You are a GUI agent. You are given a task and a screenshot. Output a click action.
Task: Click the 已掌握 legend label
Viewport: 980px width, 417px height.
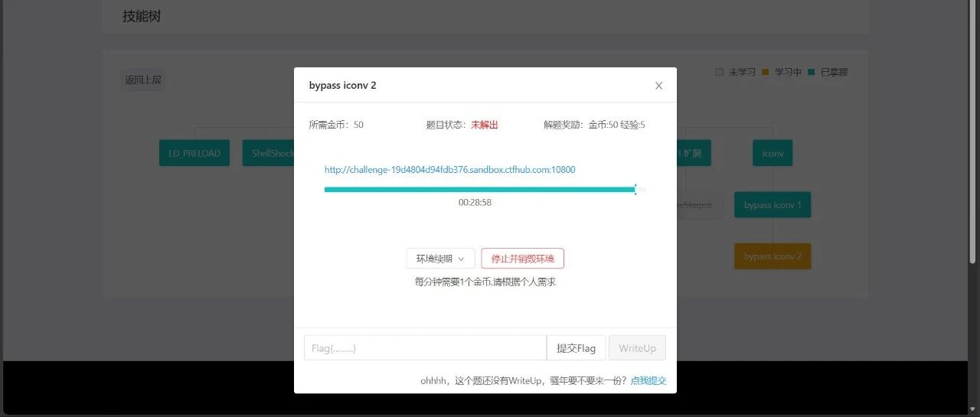click(834, 72)
